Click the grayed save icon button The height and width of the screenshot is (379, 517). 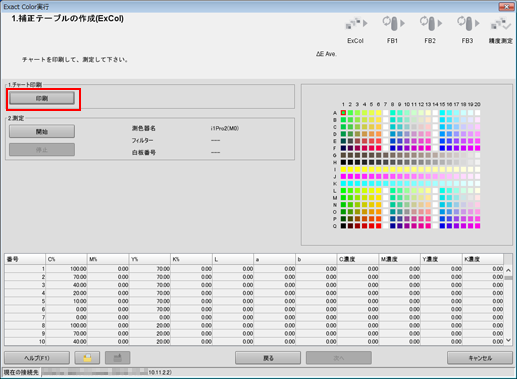118,358
